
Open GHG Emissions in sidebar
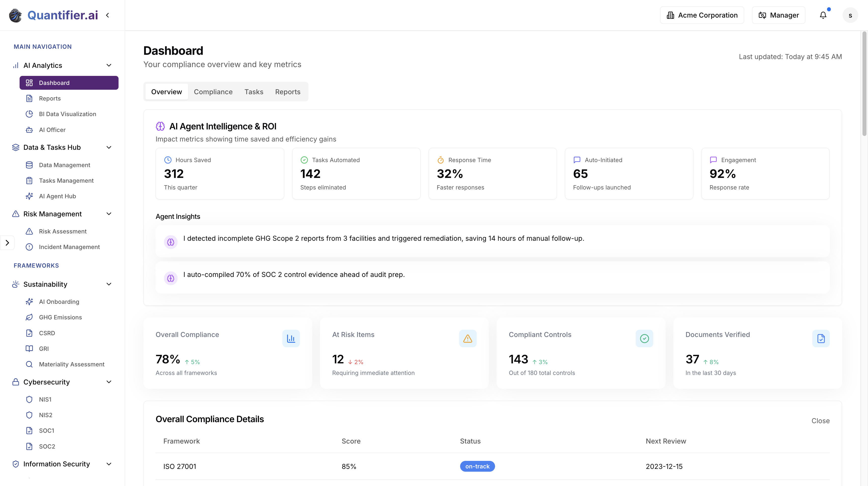tap(60, 317)
